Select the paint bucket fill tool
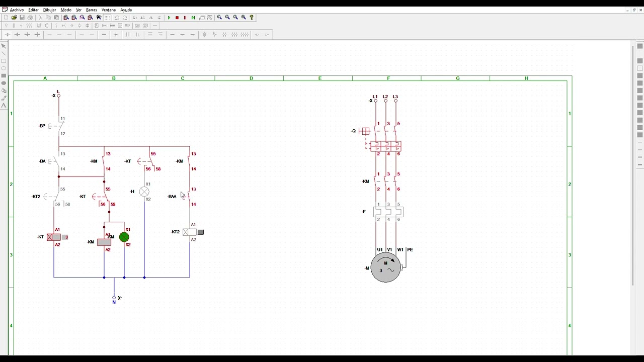644x362 pixels. 4,91
